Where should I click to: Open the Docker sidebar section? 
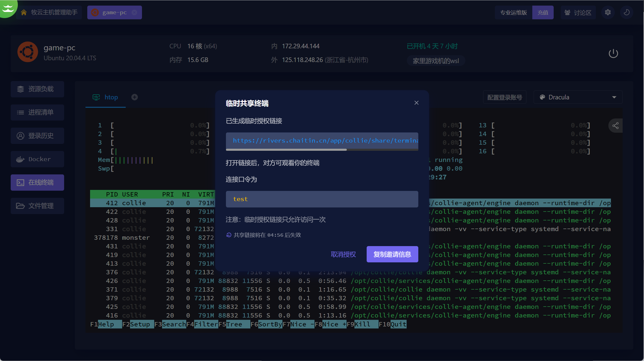click(x=37, y=159)
